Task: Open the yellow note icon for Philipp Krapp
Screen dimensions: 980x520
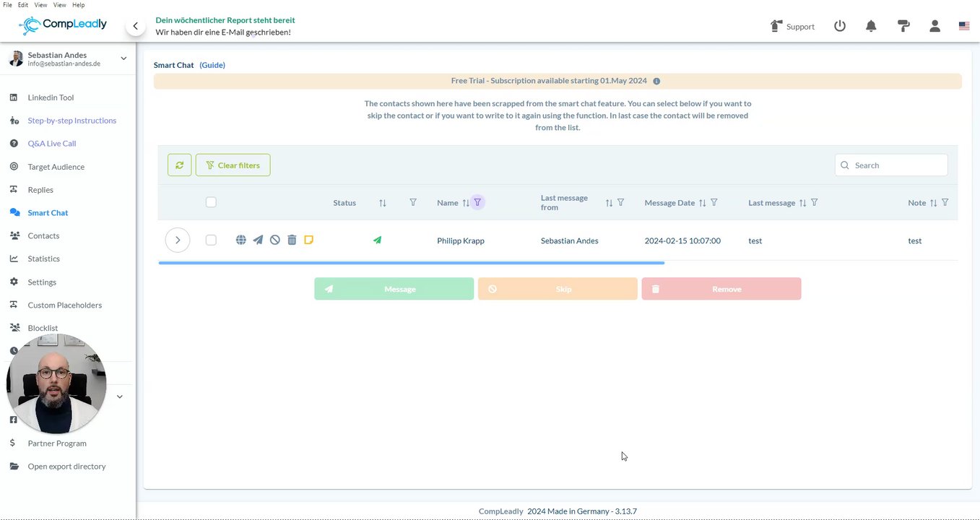Action: pyautogui.click(x=308, y=240)
